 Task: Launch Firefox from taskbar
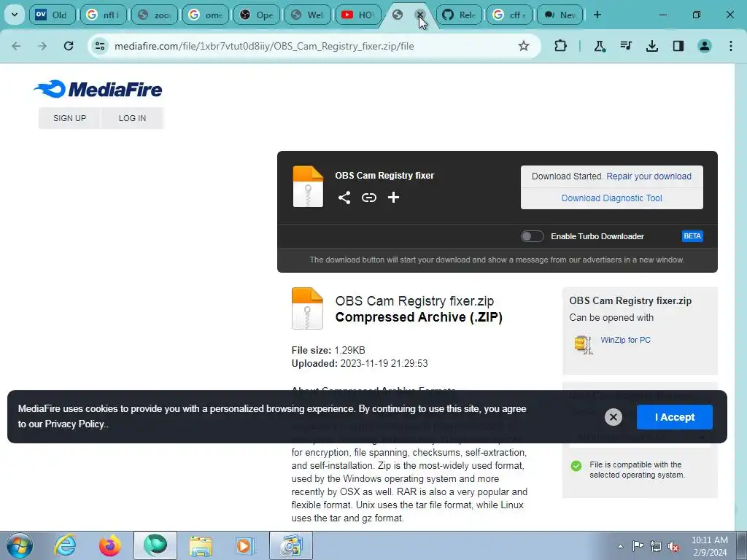[x=109, y=545]
